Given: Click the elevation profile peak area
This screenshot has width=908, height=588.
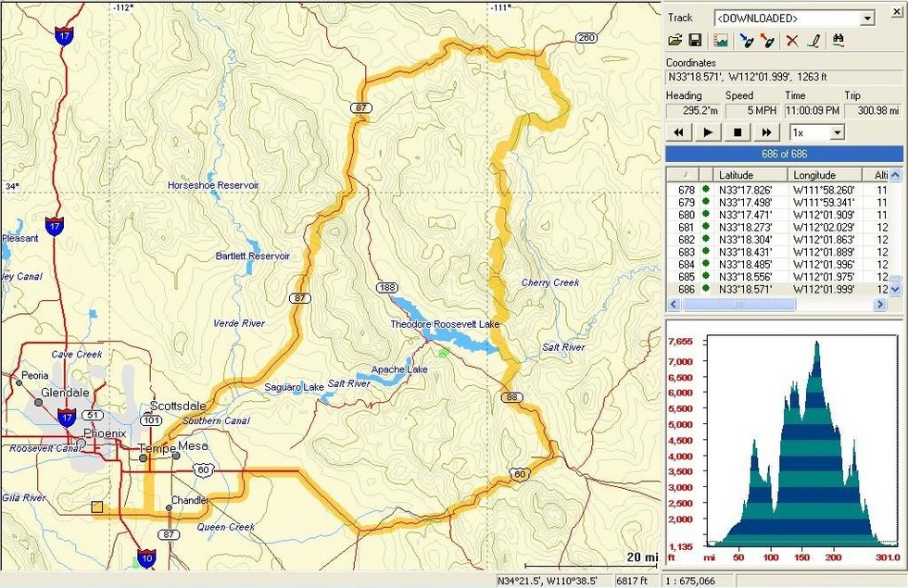Looking at the screenshot, I should click(x=816, y=353).
